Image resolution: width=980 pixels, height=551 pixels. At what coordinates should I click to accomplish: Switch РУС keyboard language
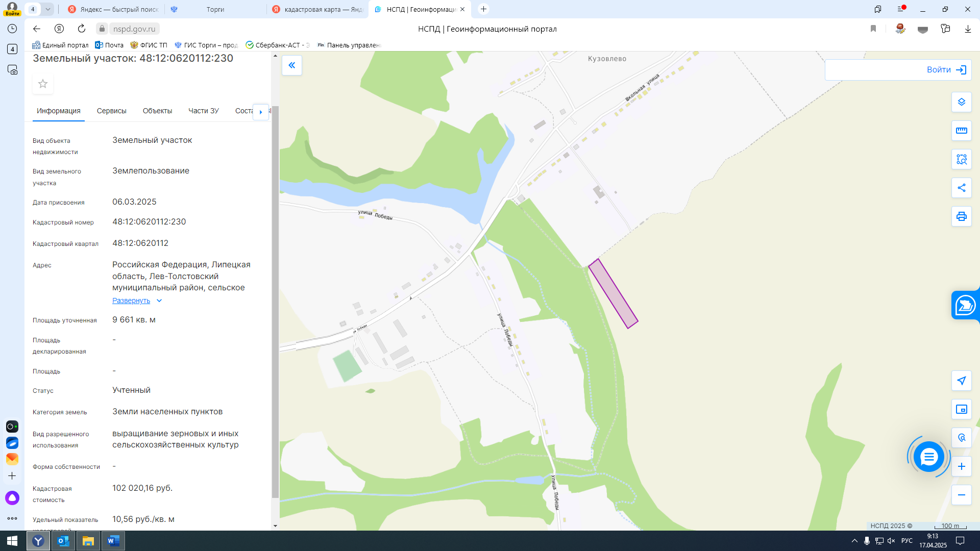907,541
